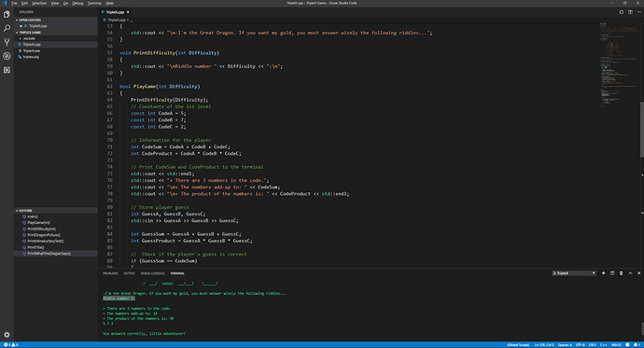The image size is (644, 348).
Task: Close the terminal panel
Action: 638,273
